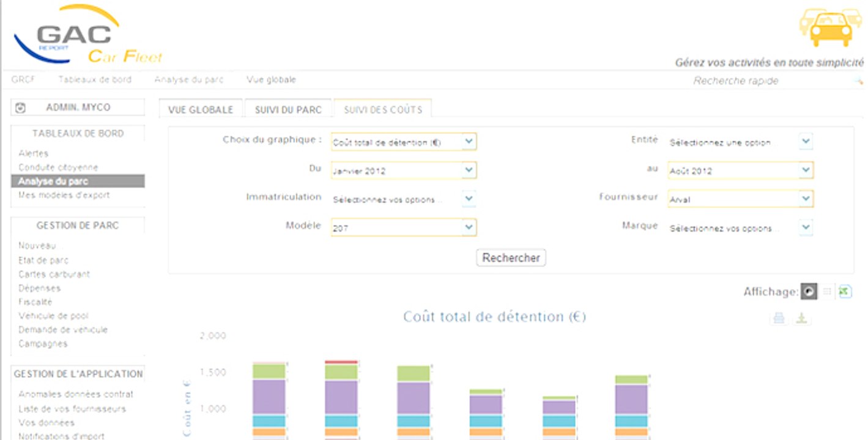
Task: Click the TABLEAUX DE BORD section header
Action: (x=78, y=133)
